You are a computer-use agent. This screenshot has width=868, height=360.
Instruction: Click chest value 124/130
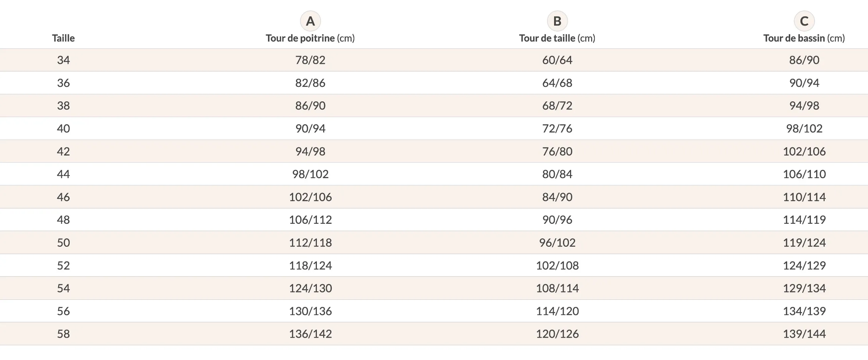[310, 288]
